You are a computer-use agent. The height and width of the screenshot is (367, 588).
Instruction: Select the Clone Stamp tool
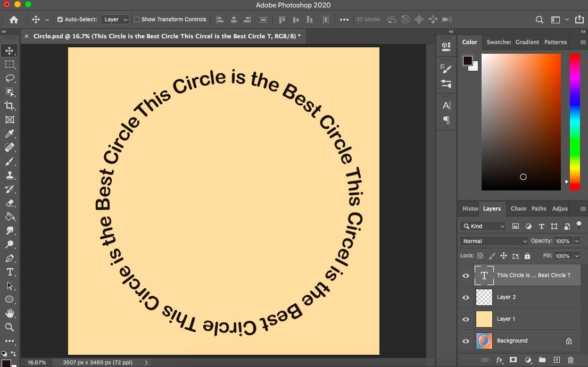pos(10,175)
